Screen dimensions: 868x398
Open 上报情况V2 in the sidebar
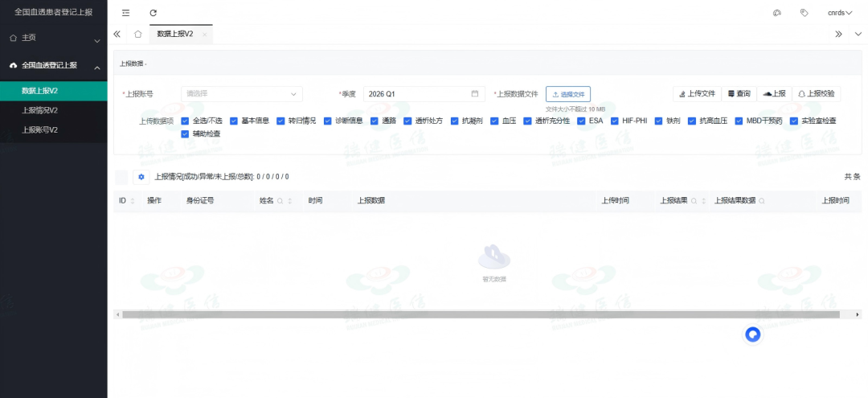click(x=39, y=110)
